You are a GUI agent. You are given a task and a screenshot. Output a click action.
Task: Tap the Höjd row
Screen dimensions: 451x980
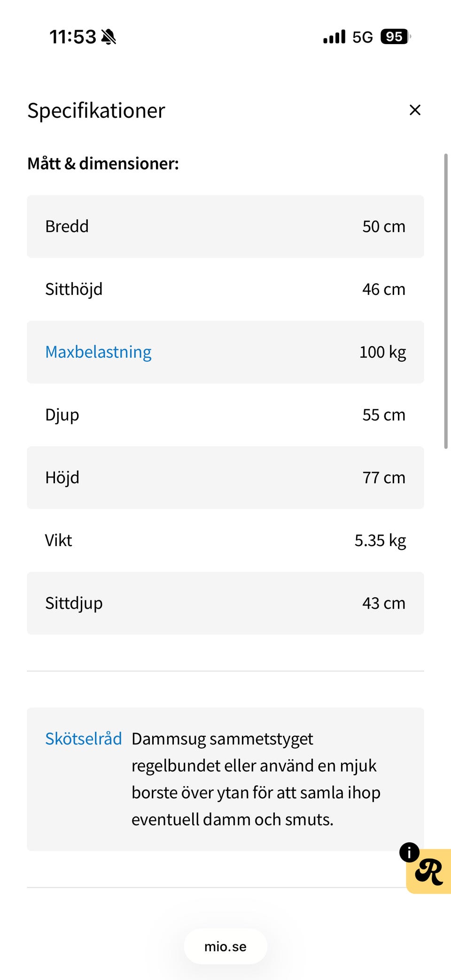[x=225, y=478]
